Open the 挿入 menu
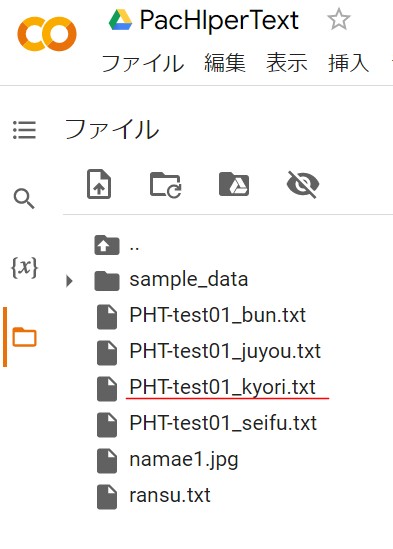393x549 pixels. coord(349,63)
